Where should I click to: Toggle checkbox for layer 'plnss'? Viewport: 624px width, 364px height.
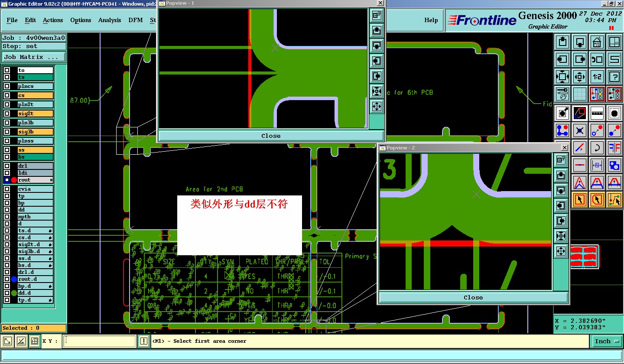(7, 141)
